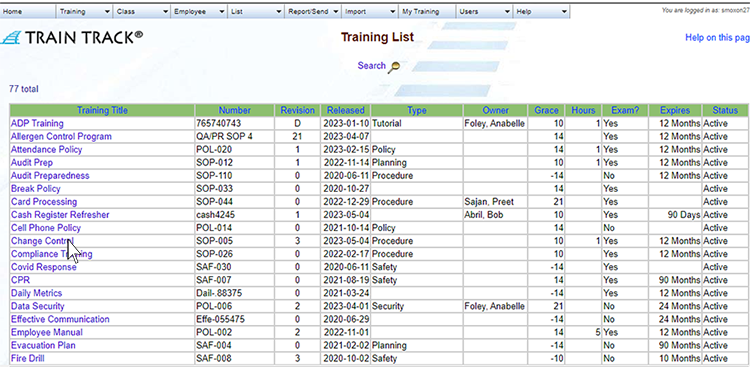Open the Cash Register Refresher training
750x367 pixels.
click(60, 215)
